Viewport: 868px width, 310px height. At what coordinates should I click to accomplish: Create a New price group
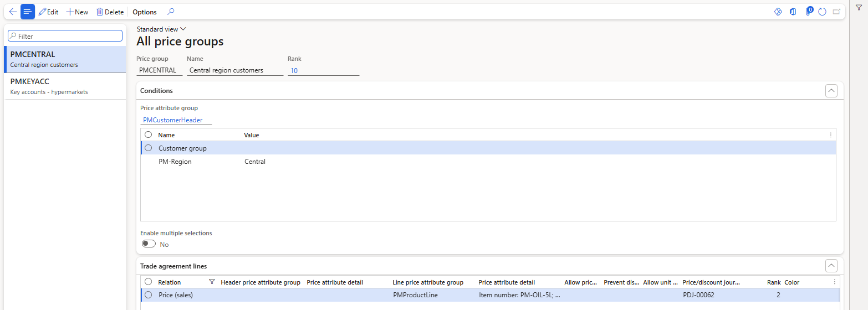[77, 12]
